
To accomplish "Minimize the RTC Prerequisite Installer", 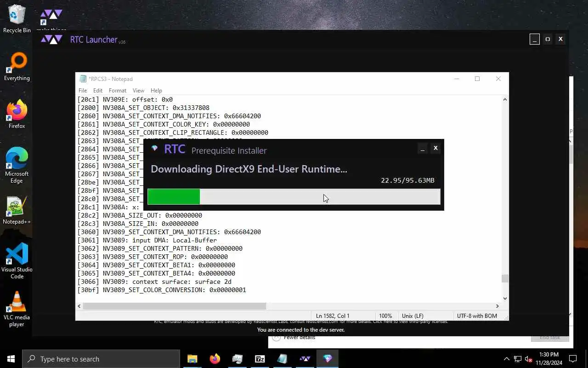I will click(423, 148).
